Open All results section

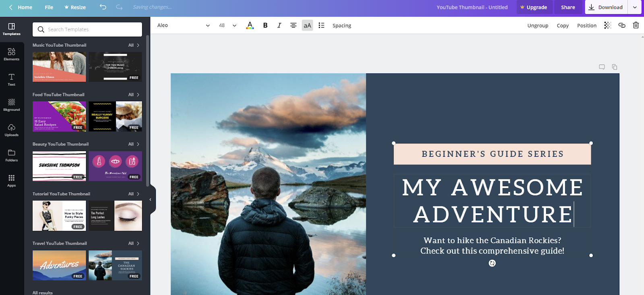(43, 293)
